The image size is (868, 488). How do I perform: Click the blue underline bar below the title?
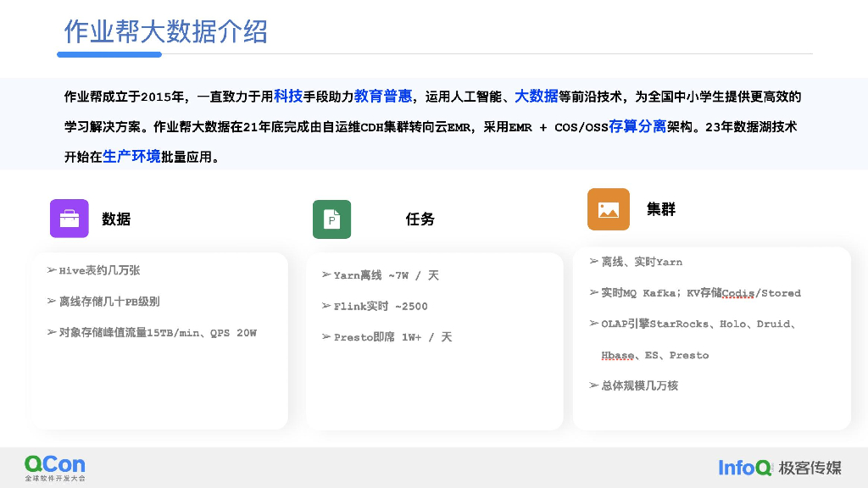[109, 54]
